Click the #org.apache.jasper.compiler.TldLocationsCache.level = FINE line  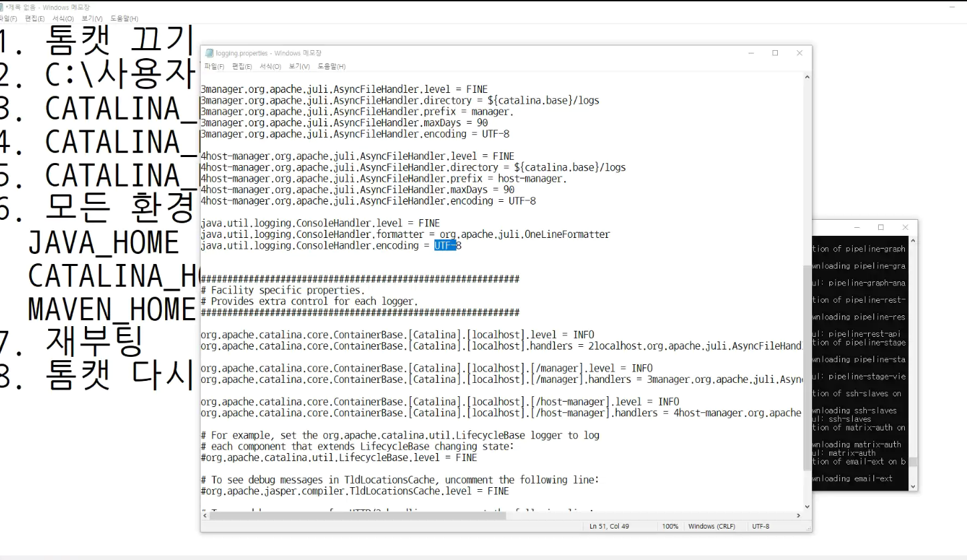355,491
